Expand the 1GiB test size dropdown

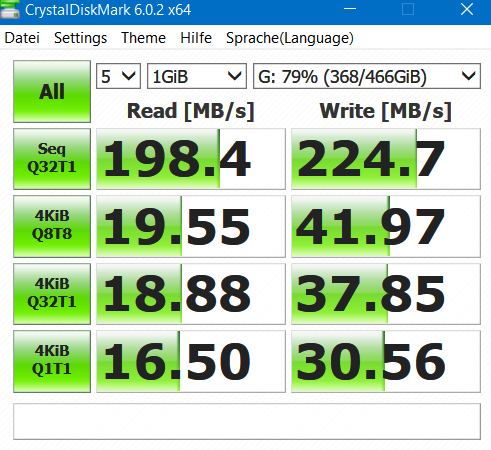[x=197, y=76]
